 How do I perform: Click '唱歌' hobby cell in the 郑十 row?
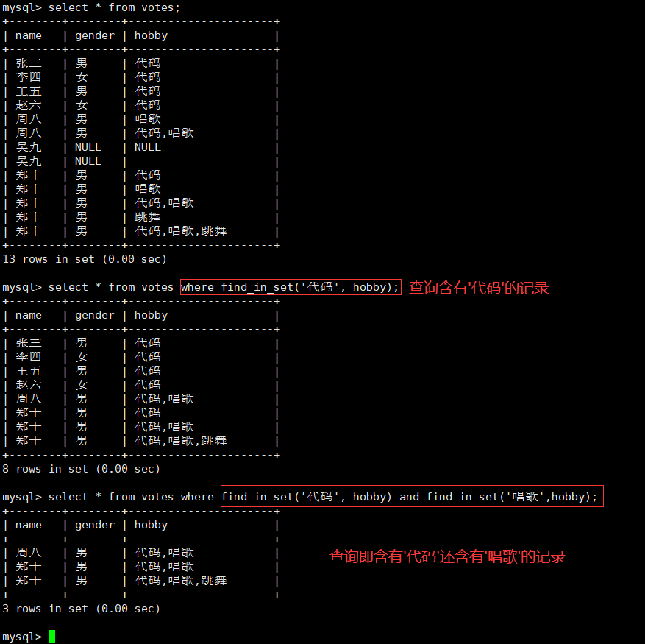click(x=147, y=189)
